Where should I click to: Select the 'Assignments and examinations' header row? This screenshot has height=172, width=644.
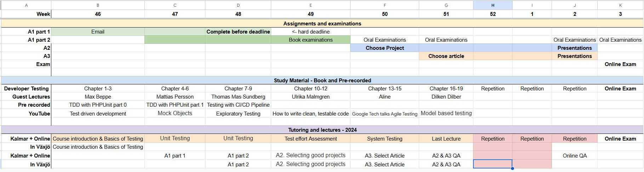click(x=322, y=24)
